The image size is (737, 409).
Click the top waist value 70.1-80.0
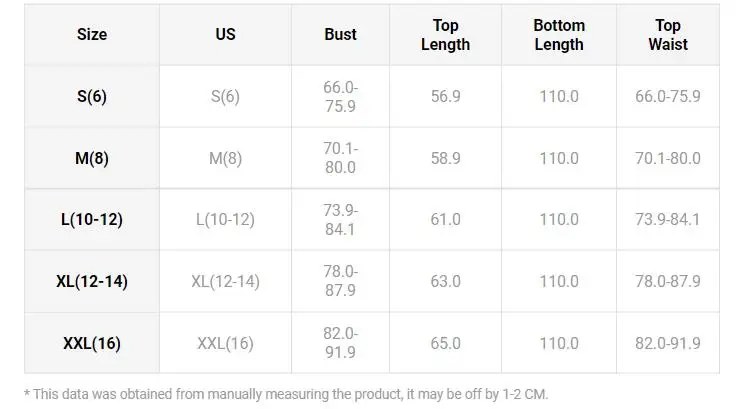667,158
